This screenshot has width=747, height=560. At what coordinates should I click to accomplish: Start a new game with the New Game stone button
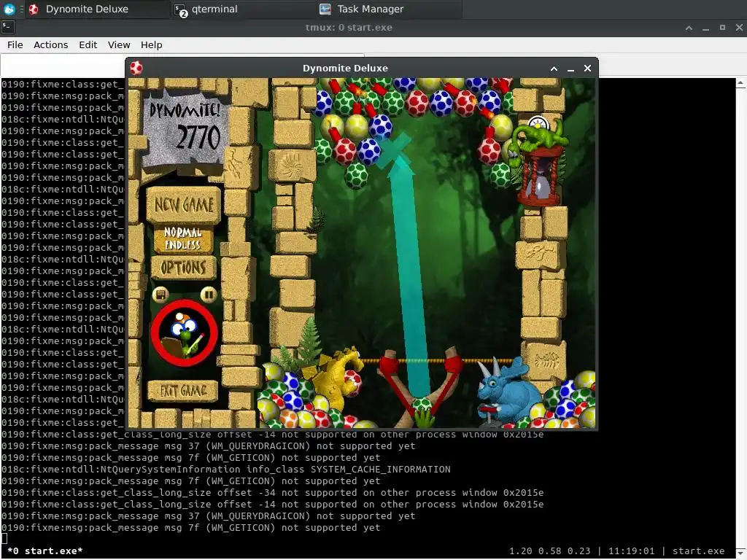click(x=183, y=205)
